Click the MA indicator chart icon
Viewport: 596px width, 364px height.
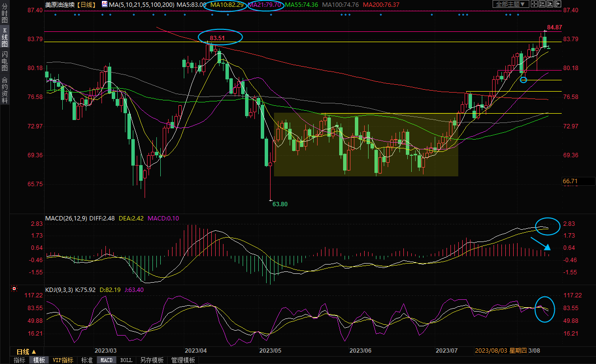point(104,4)
